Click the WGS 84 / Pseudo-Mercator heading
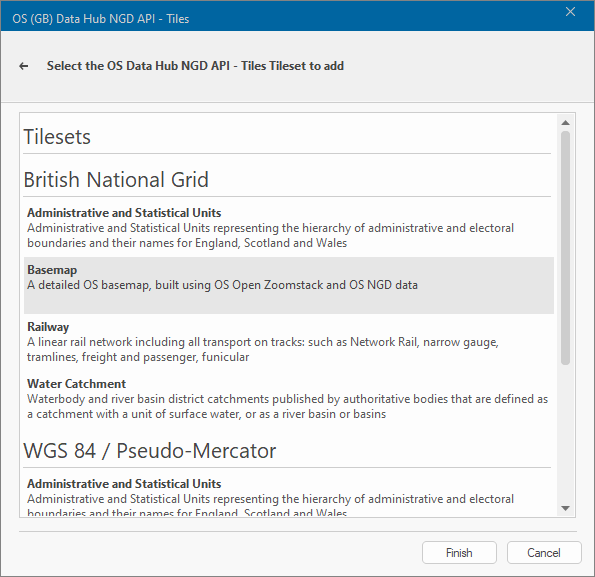This screenshot has height=577, width=595. point(150,451)
